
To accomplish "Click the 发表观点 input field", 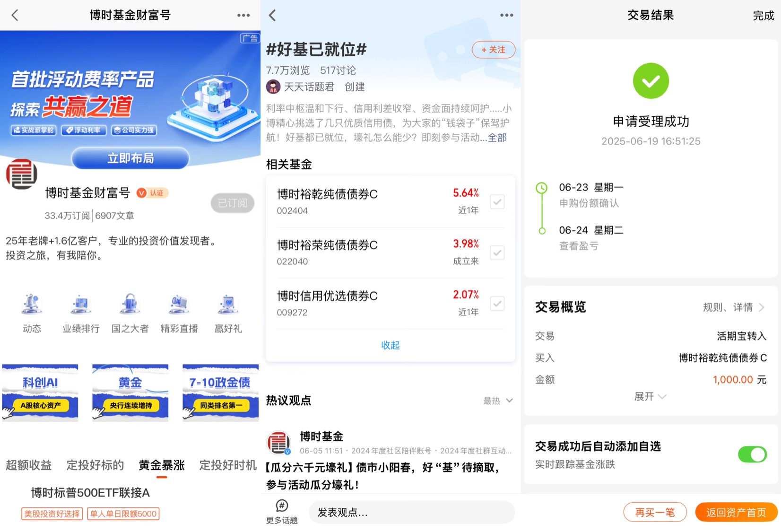I will click(412, 512).
